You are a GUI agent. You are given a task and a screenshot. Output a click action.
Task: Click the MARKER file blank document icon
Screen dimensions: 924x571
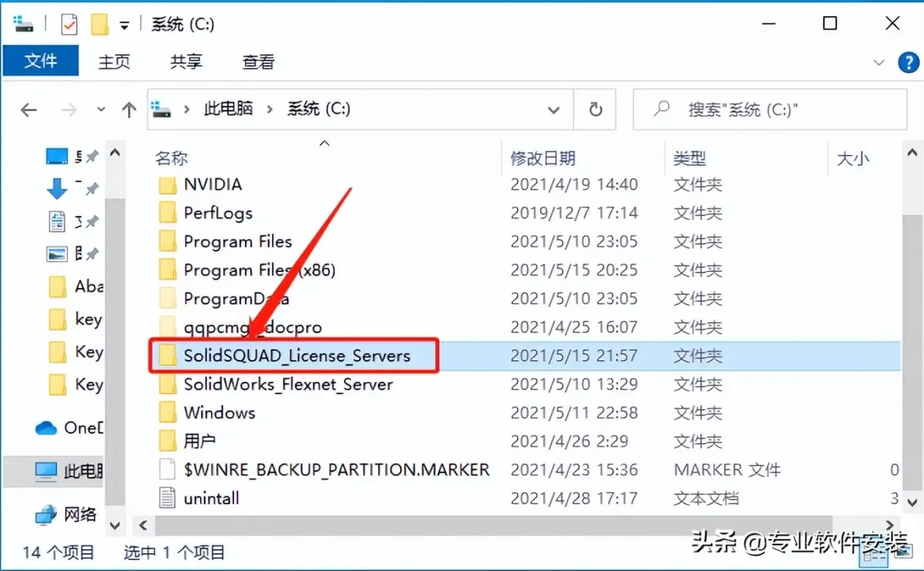[167, 470]
